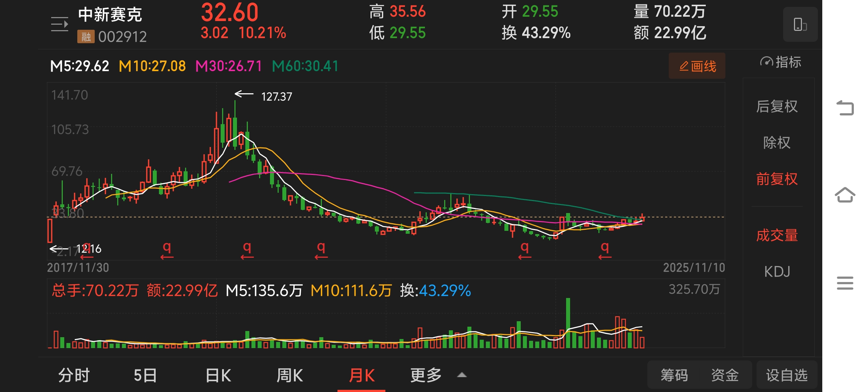Add stock via 设自选 button

(787, 375)
